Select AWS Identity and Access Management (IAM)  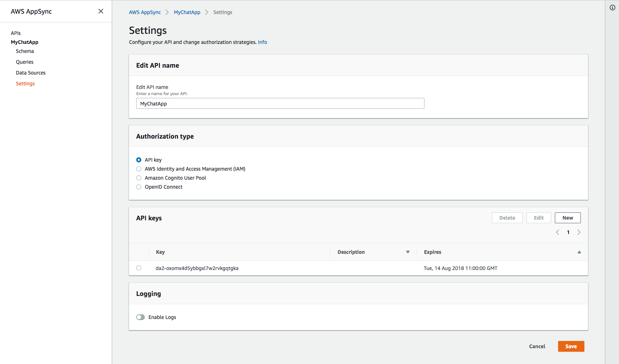pos(139,169)
